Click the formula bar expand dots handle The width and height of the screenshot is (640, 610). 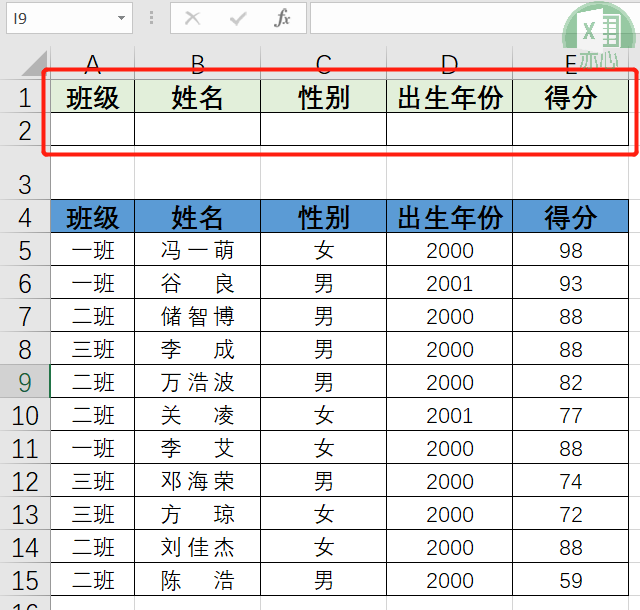point(151,18)
